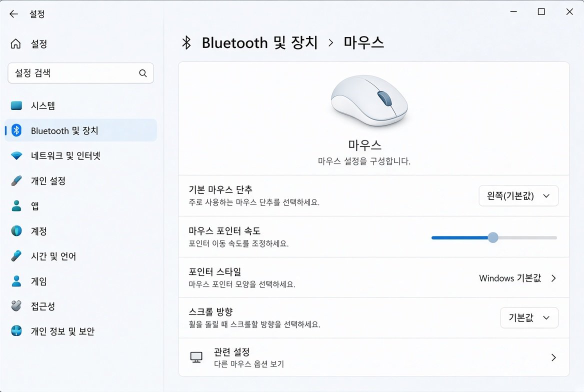Click the large mouse illustration
Viewport: 584px width, 392px height.
(369, 100)
